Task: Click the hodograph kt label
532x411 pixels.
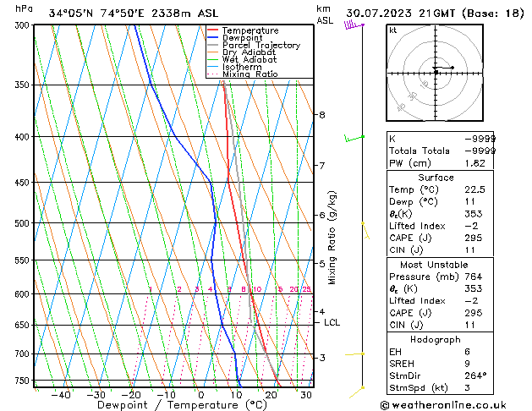Action: tap(393, 30)
